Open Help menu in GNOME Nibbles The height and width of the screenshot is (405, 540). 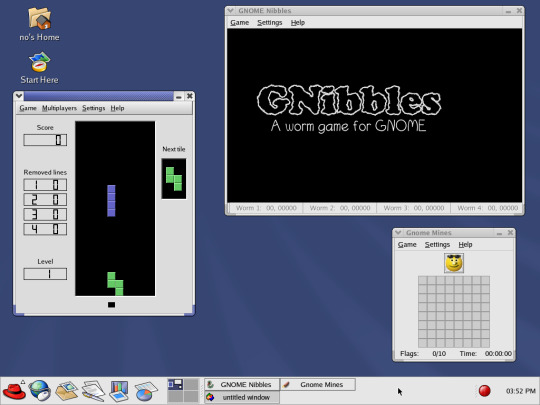click(298, 23)
